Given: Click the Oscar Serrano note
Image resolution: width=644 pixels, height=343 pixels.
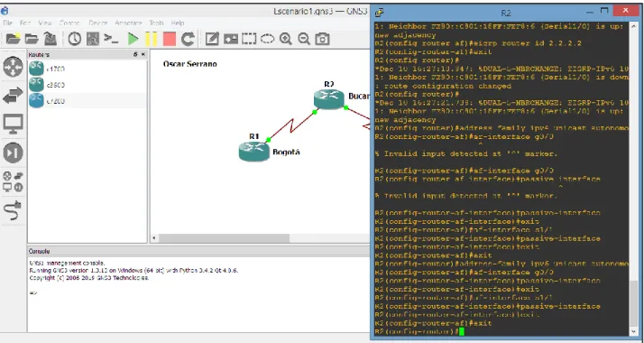Looking at the screenshot, I should tap(189, 64).
